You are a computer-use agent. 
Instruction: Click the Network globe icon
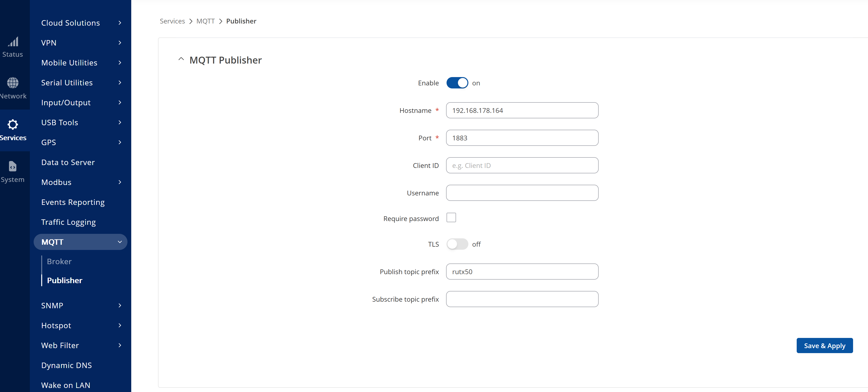coord(13,83)
